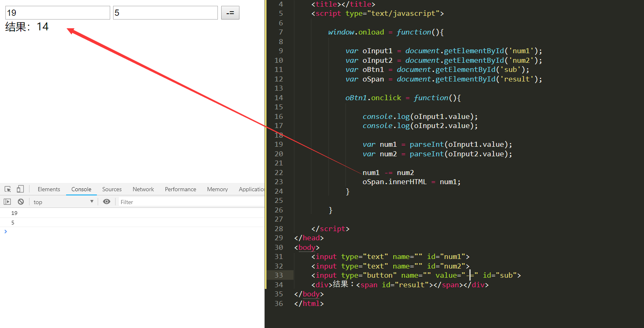Open the Network tab

click(143, 189)
